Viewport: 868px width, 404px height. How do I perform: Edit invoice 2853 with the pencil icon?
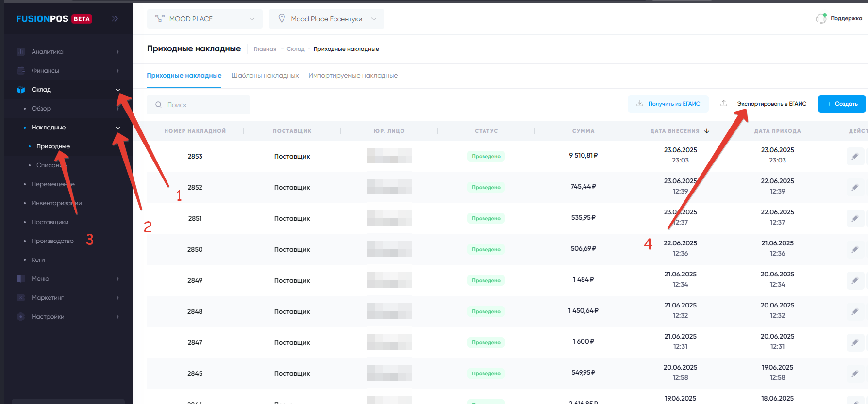tap(855, 156)
